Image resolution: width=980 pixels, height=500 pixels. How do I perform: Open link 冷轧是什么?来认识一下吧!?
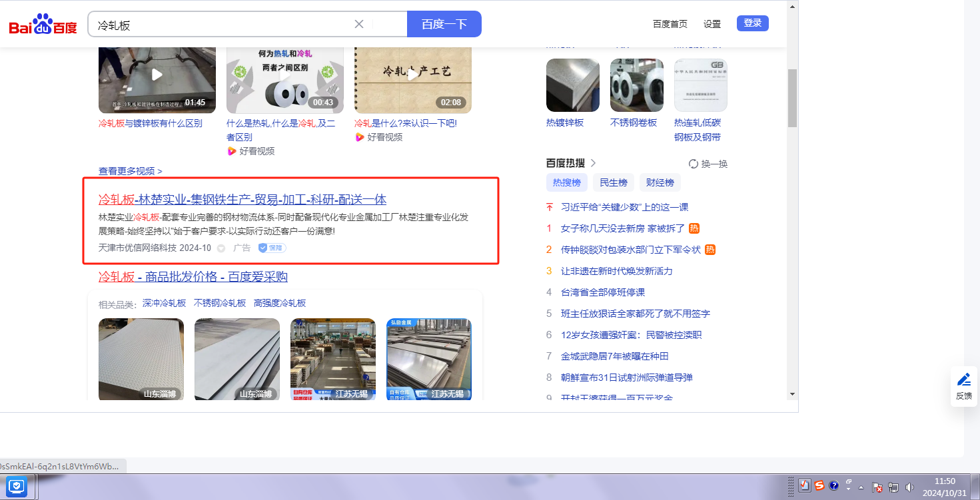pyautogui.click(x=406, y=123)
